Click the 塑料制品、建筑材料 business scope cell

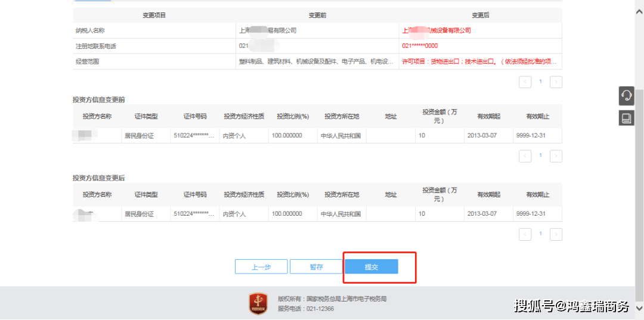click(316, 62)
